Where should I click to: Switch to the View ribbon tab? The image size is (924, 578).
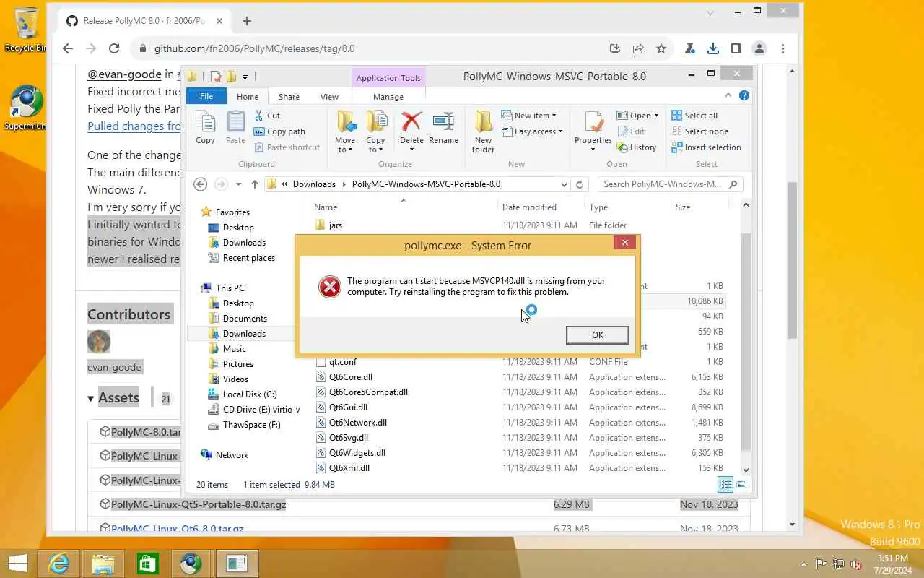pos(329,96)
